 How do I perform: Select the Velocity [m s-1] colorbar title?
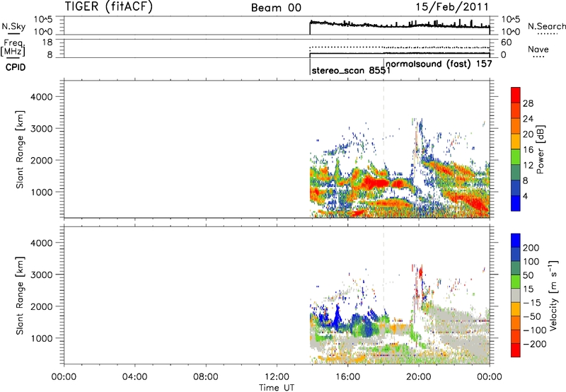tap(553, 295)
